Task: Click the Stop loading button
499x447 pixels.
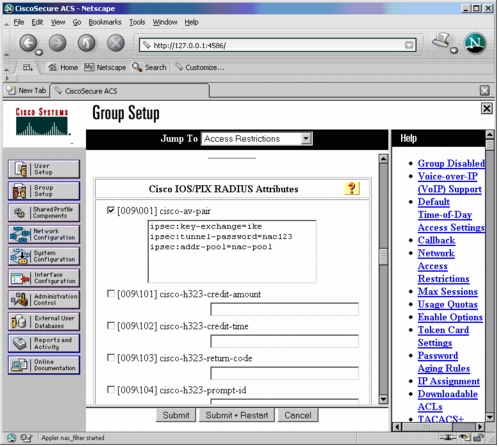Action: 116,43
